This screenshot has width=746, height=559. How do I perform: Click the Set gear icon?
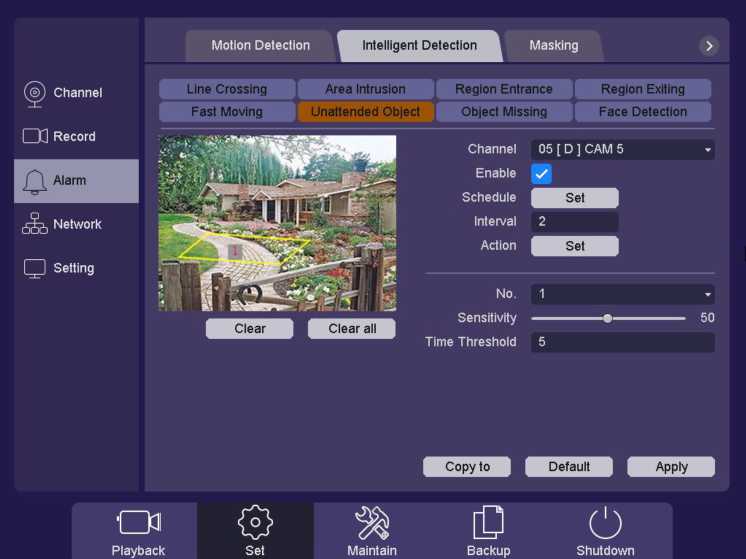[255, 523]
